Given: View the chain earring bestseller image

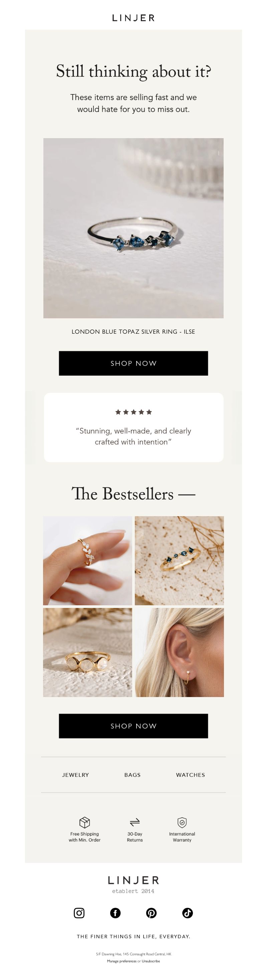Looking at the screenshot, I should pos(180,652).
